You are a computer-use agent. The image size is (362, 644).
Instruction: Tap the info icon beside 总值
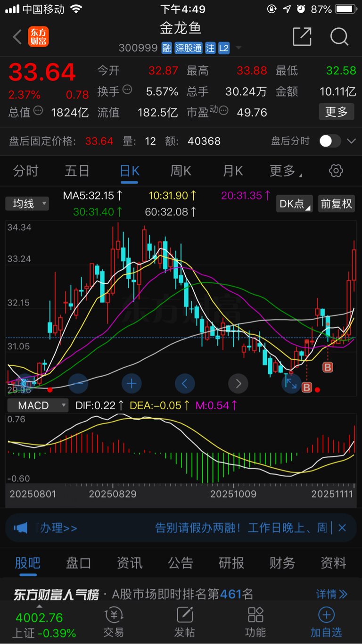point(38,111)
